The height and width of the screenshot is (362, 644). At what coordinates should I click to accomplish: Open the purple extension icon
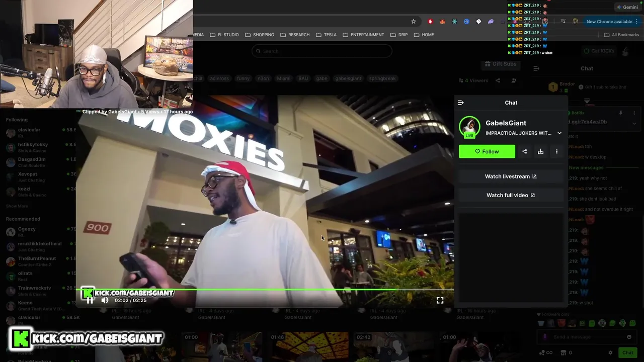pyautogui.click(x=491, y=22)
